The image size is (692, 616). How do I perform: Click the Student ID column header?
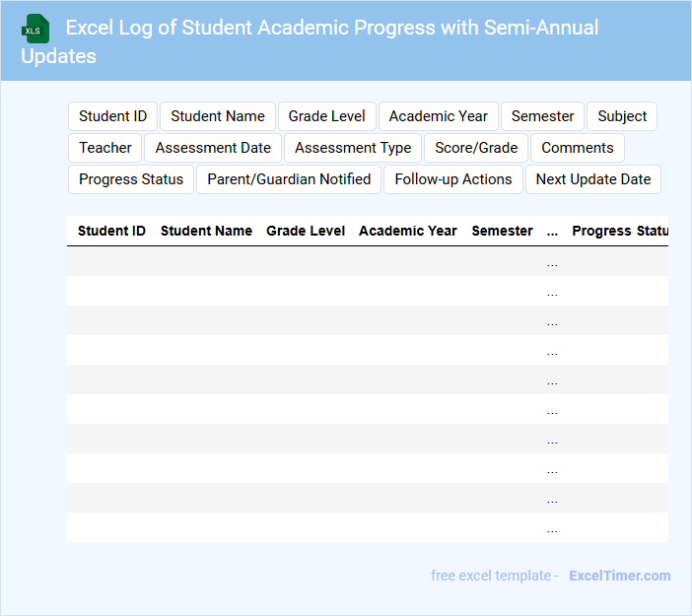coord(111,231)
